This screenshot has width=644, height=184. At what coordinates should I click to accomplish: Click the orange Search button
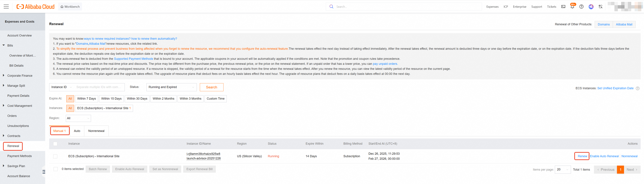coord(211,87)
